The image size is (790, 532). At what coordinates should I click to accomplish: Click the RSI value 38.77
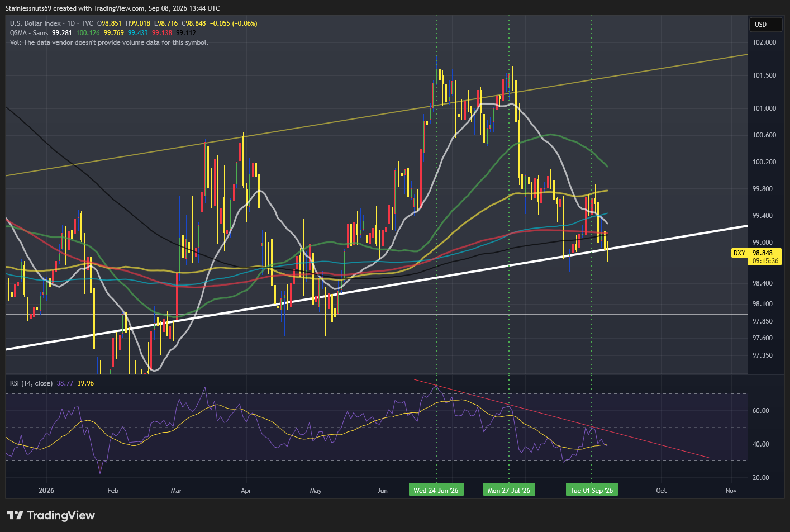pyautogui.click(x=65, y=383)
